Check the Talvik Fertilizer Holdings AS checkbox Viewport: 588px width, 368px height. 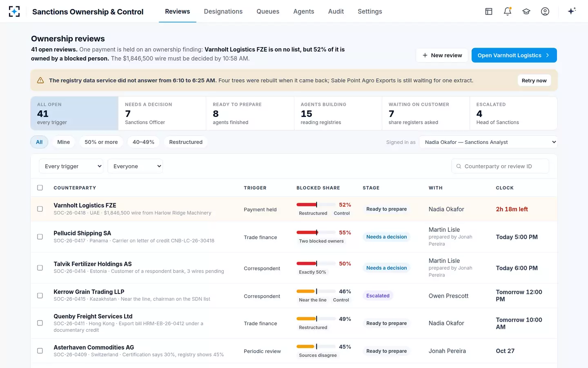[40, 268]
